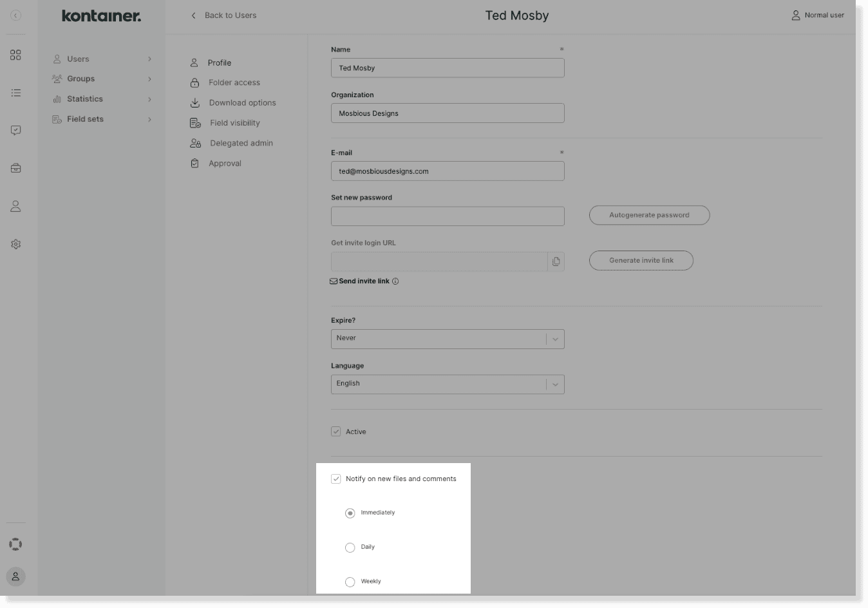Open the support lifebuoy icon at bottom

pos(15,543)
